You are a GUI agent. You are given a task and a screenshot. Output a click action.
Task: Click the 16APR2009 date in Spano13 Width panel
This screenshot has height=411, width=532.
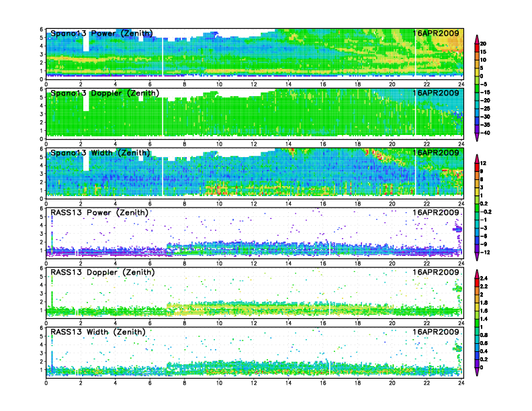coord(436,152)
